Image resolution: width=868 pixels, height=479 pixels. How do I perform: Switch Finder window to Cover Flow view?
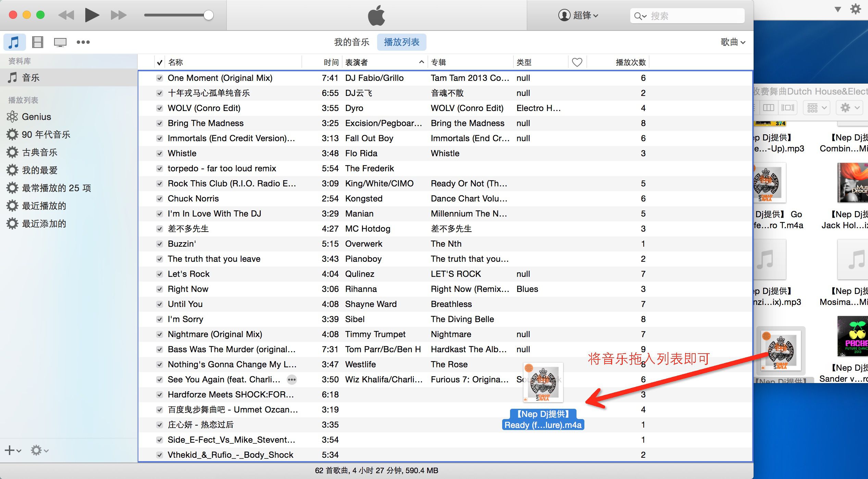(x=788, y=108)
